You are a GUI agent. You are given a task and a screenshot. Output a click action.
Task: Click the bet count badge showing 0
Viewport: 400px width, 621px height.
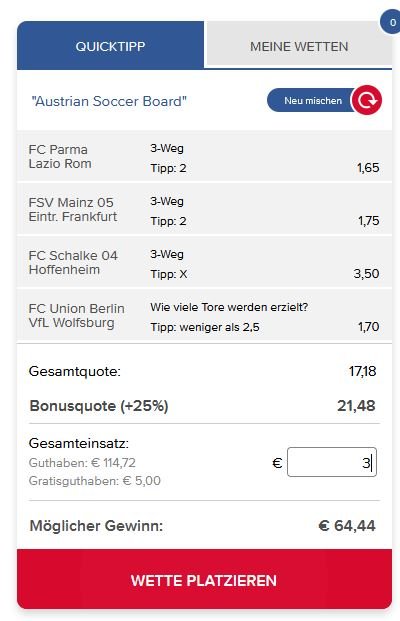pos(391,22)
